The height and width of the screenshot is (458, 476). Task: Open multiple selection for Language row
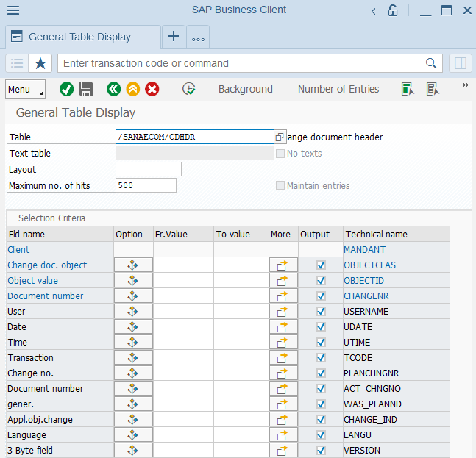tap(283, 435)
